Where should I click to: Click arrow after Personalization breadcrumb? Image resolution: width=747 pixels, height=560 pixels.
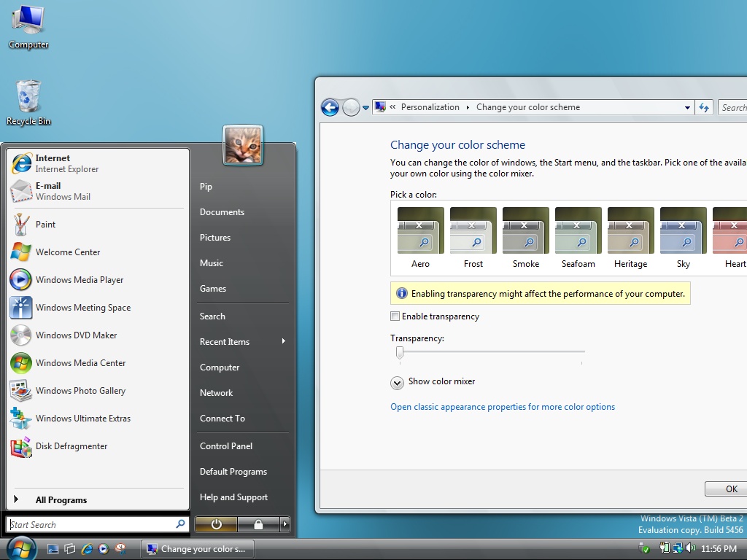tap(468, 107)
